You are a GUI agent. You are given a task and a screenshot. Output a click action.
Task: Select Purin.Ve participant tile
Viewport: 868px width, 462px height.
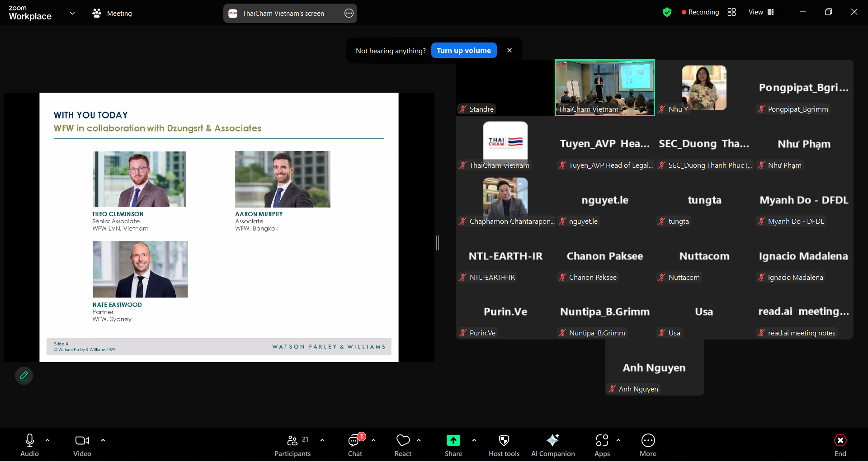[x=505, y=312]
